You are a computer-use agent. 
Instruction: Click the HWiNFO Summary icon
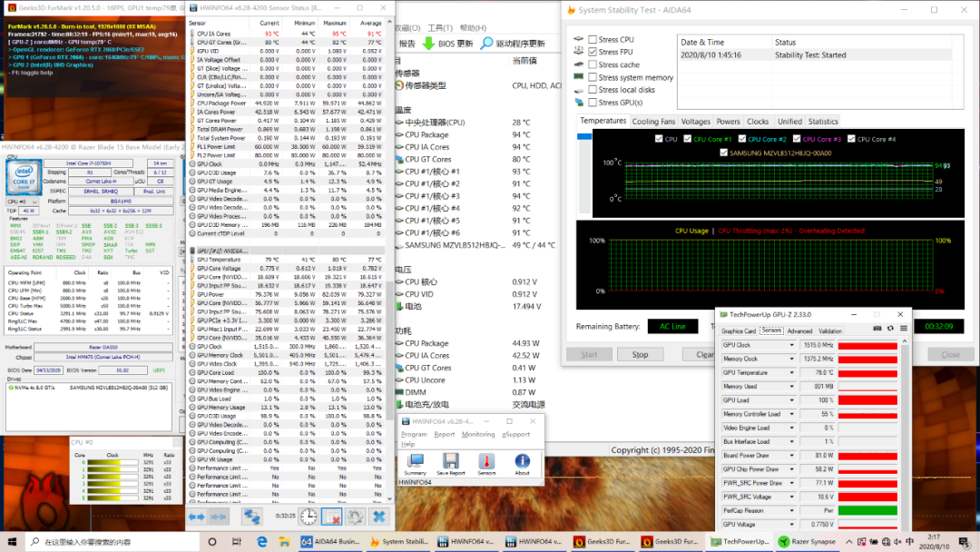(415, 461)
